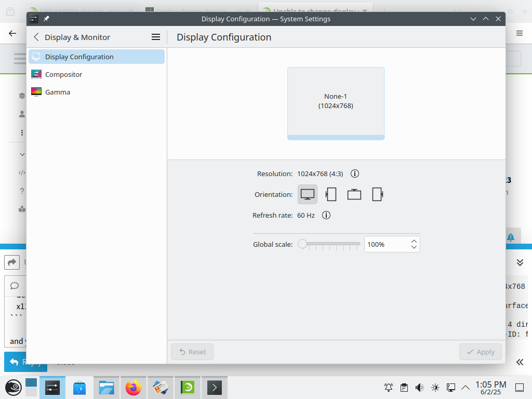The image size is (532, 399).
Task: Select portrait orientation for the display
Action: click(331, 194)
